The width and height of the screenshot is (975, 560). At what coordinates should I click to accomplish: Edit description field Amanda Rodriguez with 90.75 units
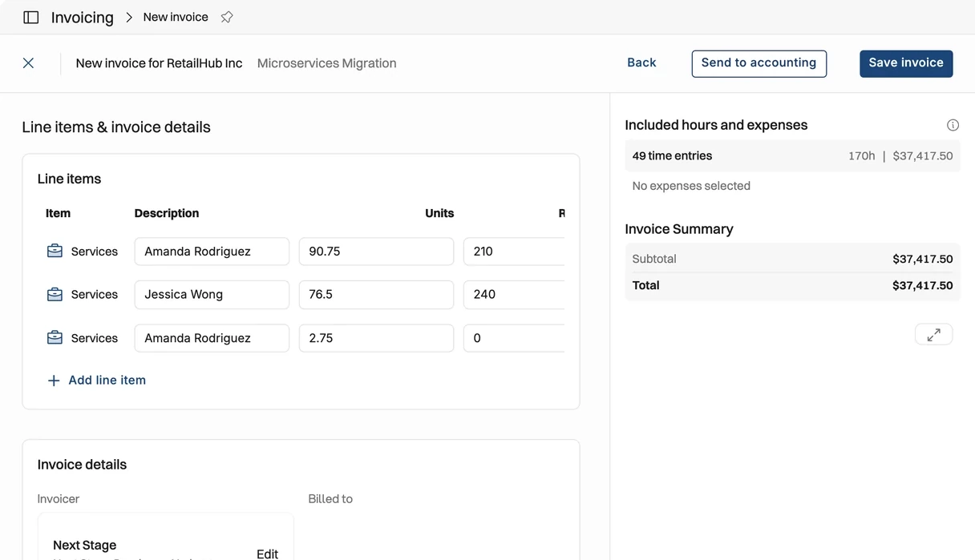[212, 252]
